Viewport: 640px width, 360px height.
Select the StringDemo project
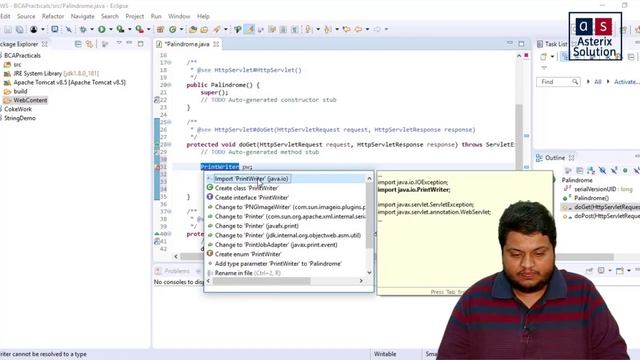point(20,118)
